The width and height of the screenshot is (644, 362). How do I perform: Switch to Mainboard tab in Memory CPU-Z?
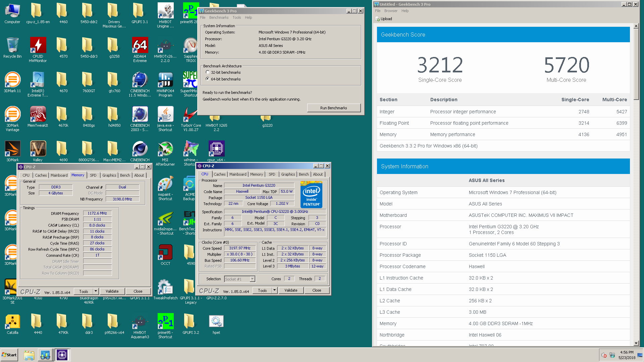click(59, 175)
